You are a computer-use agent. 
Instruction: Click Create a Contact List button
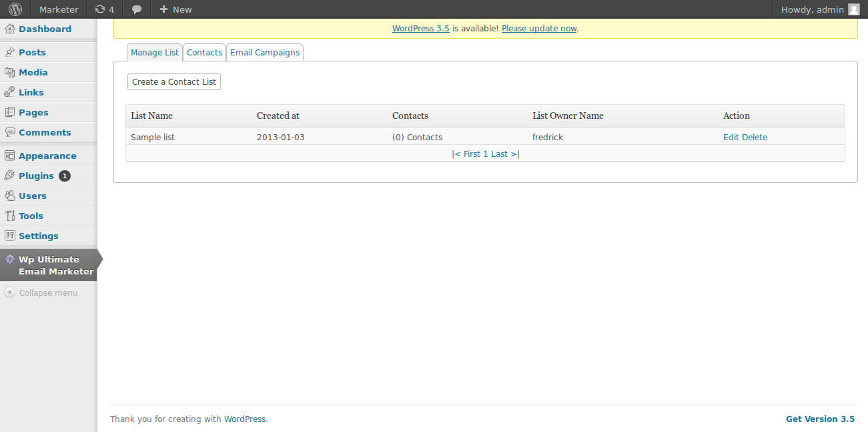point(174,81)
